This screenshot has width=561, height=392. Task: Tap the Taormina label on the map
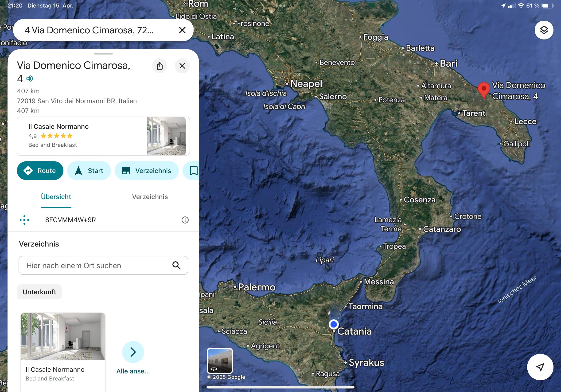pos(365,306)
